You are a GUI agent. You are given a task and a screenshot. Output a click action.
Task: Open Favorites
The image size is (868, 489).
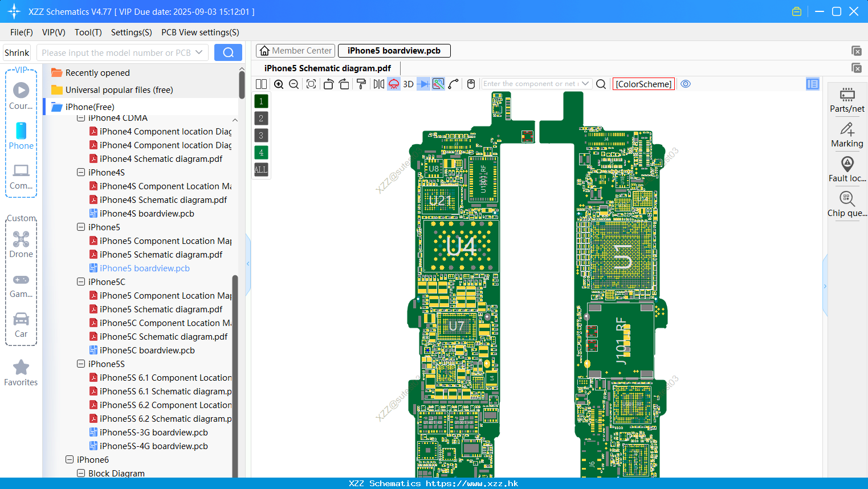pos(21,373)
